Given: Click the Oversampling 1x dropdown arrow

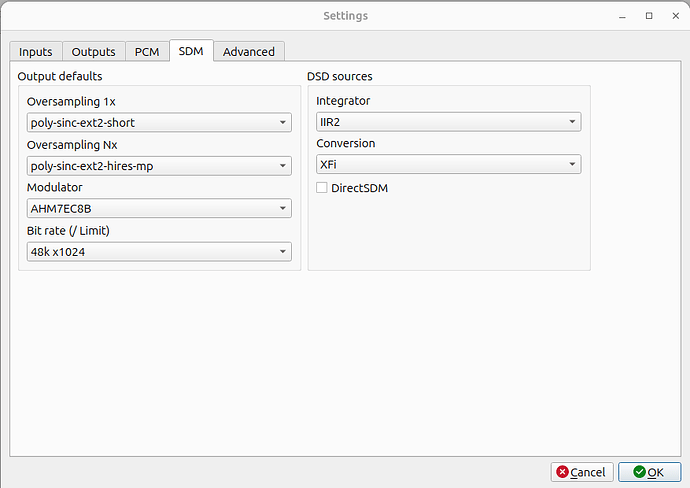Looking at the screenshot, I should point(283,122).
